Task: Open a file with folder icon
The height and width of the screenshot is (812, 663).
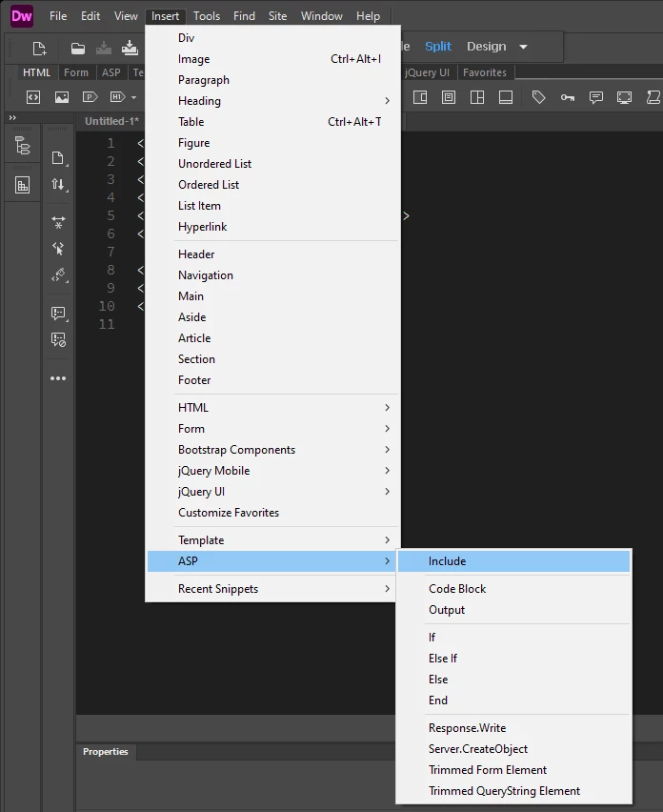Action: coord(78,49)
